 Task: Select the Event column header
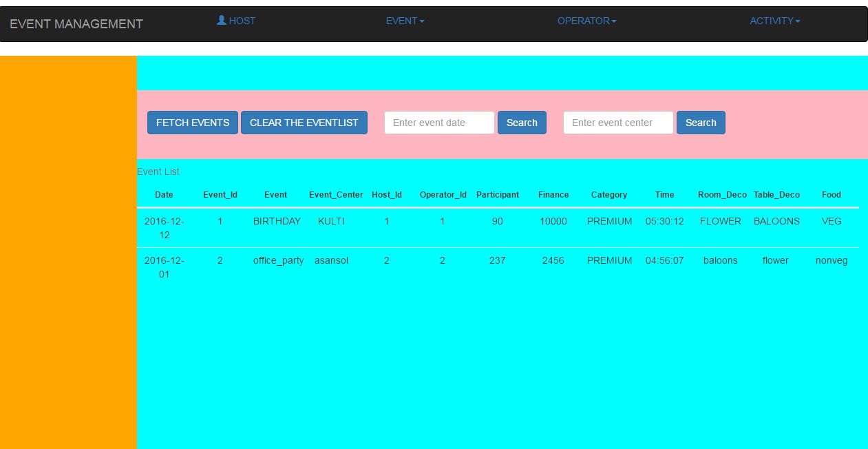point(275,195)
